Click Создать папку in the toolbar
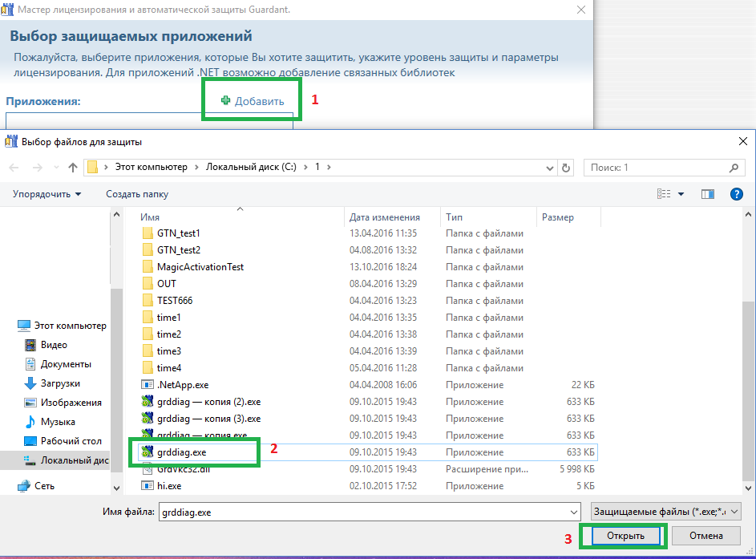The image size is (756, 559). click(137, 194)
